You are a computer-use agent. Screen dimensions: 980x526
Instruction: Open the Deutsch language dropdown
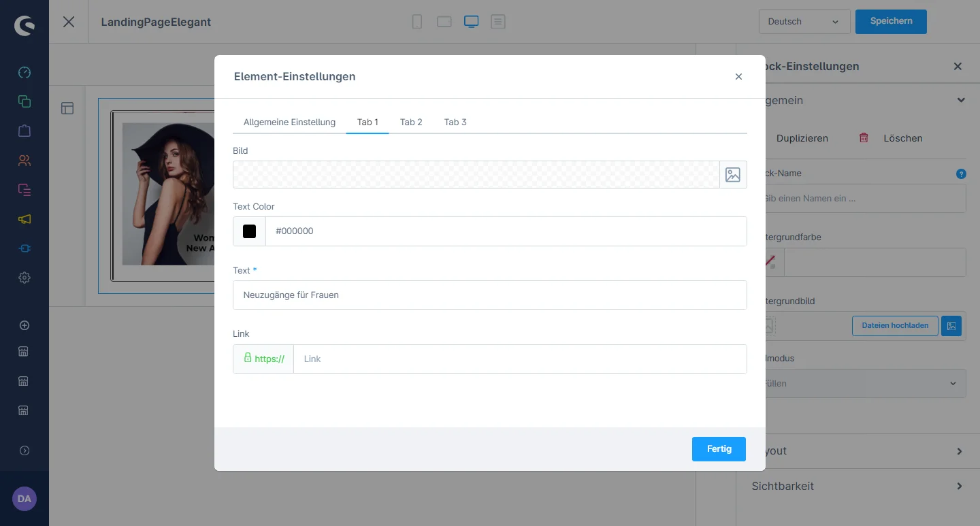(x=804, y=22)
